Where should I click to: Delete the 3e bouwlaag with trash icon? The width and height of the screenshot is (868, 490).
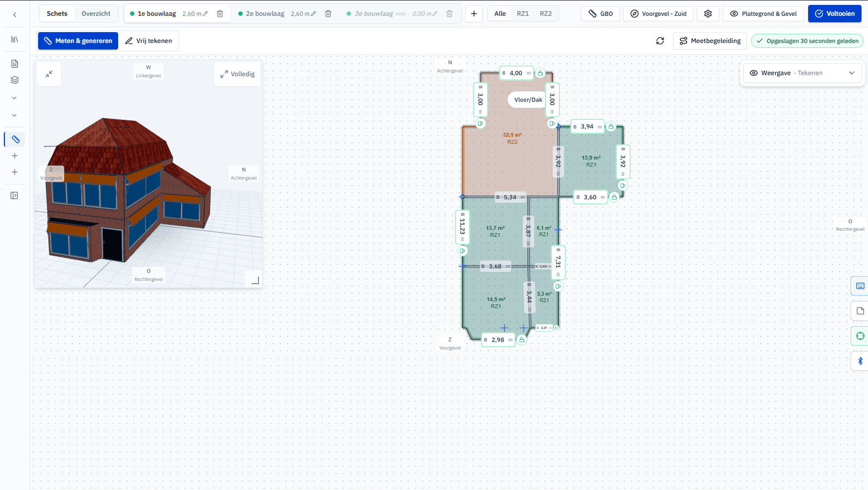tap(450, 14)
